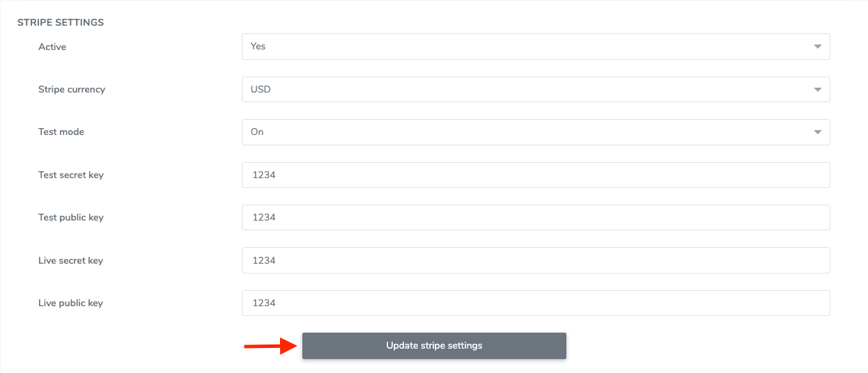The width and height of the screenshot is (868, 373).
Task: Focus the Live secret key input field
Action: pos(535,260)
